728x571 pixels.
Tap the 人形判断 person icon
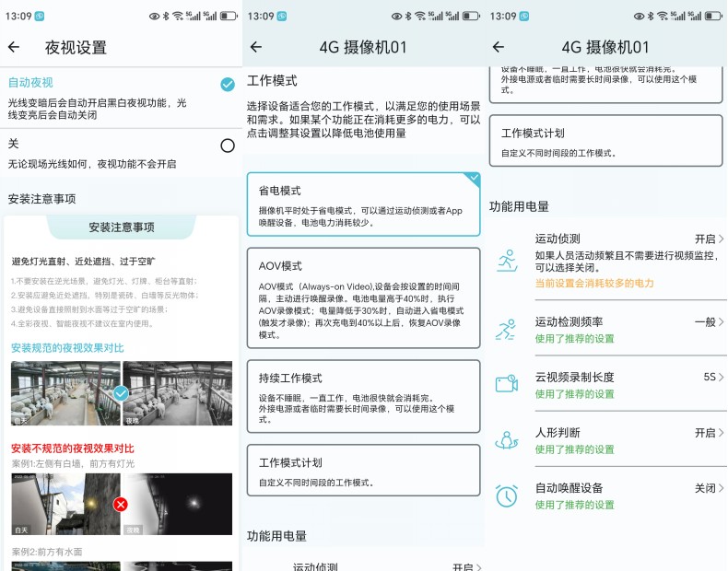coord(507,439)
